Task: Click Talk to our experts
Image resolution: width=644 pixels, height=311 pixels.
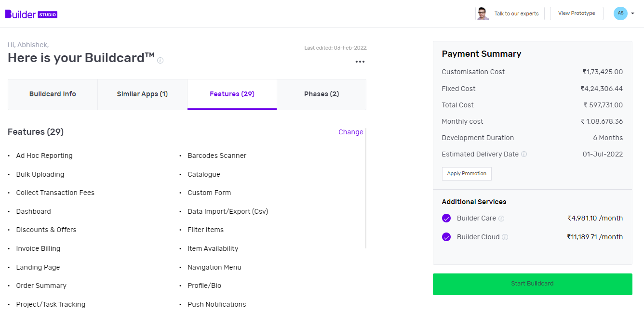Action: (517, 13)
